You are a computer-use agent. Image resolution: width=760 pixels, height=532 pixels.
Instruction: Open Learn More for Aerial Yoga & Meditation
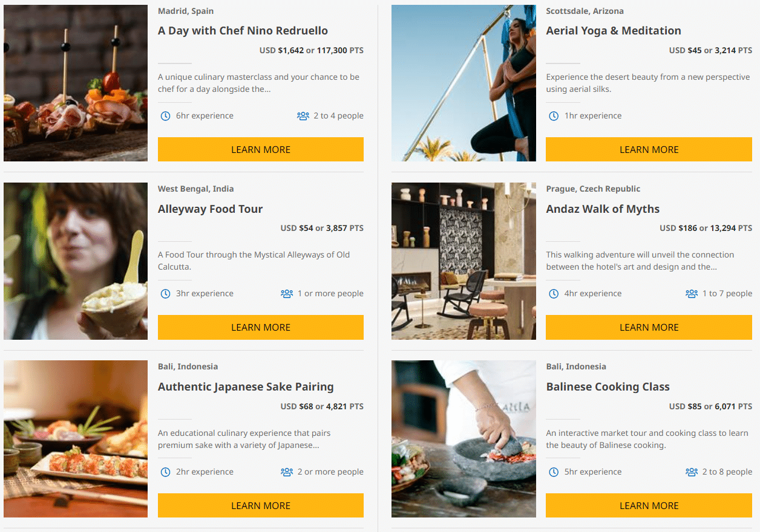pyautogui.click(x=649, y=149)
